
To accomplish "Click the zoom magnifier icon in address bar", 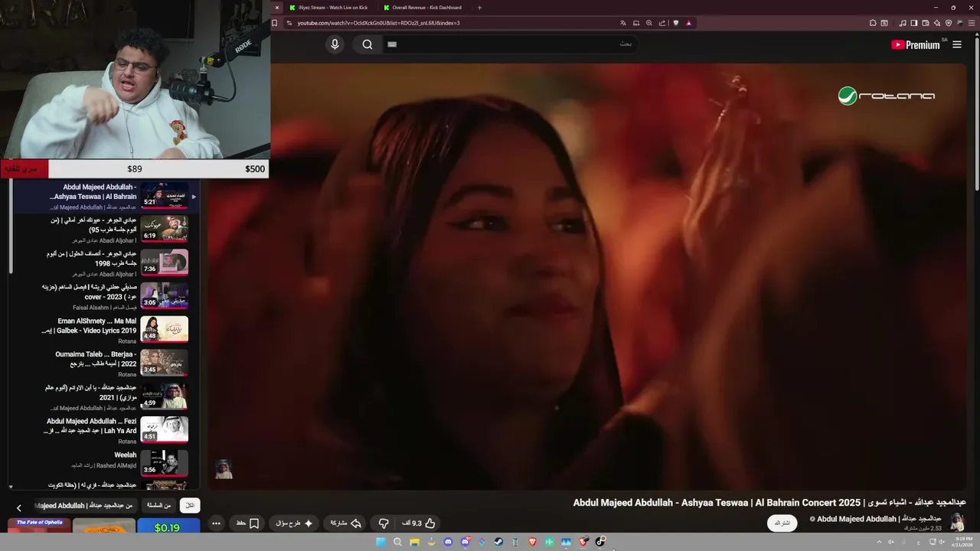I will (x=649, y=23).
